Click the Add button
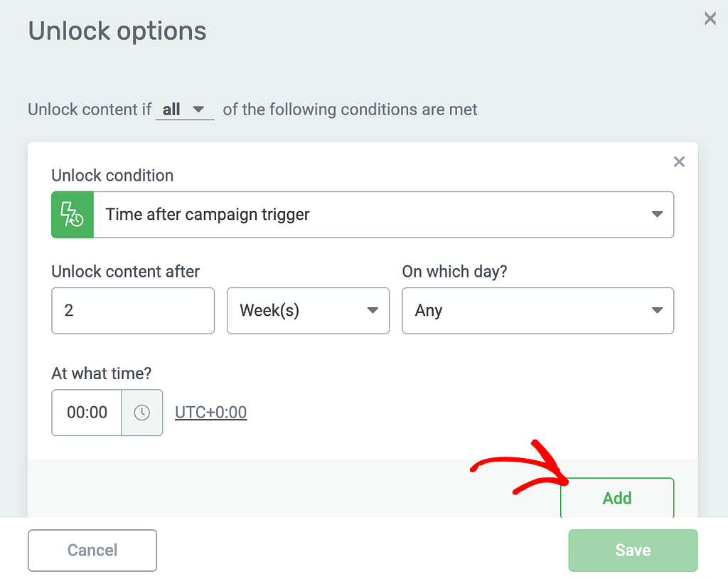This screenshot has width=728, height=579. click(617, 498)
